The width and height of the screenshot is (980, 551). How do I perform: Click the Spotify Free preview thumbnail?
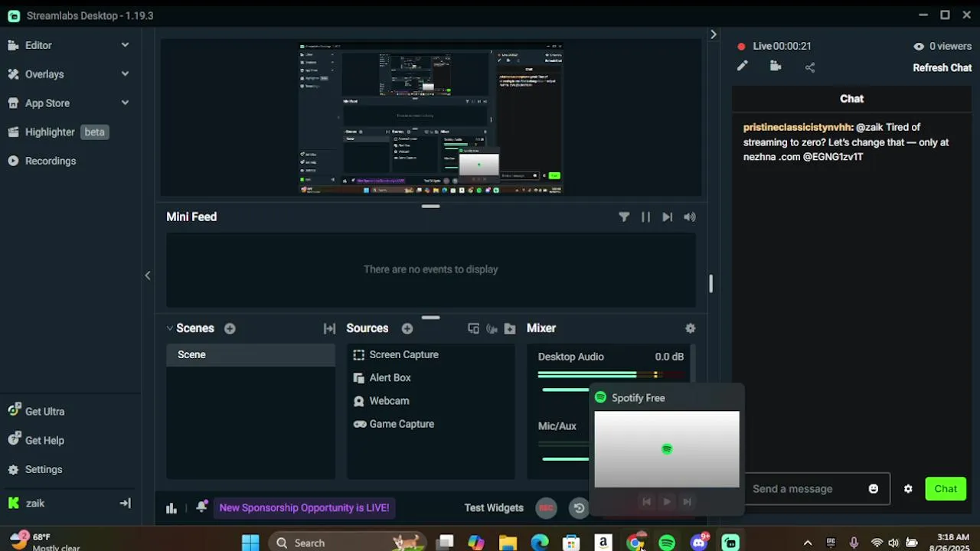(667, 449)
